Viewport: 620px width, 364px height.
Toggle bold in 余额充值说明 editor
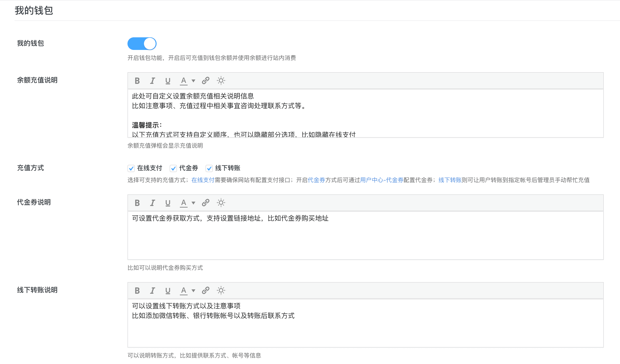pyautogui.click(x=137, y=81)
